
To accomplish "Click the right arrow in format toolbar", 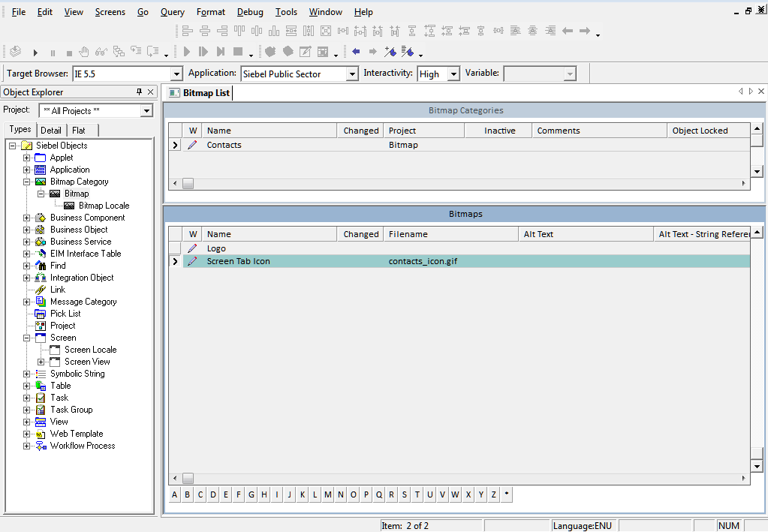I will (585, 32).
